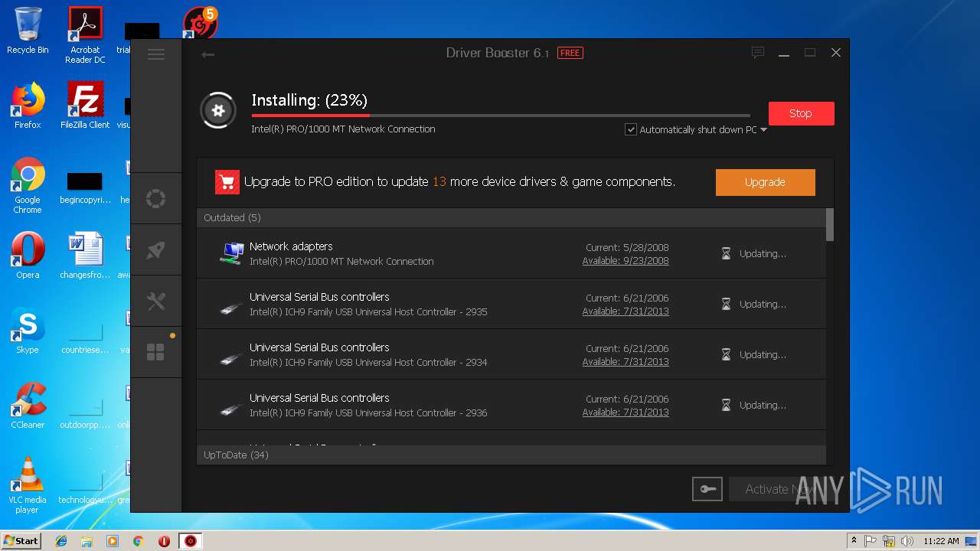Click the orange Upgrade button
Viewport: 980px width, 551px height.
[x=765, y=182]
